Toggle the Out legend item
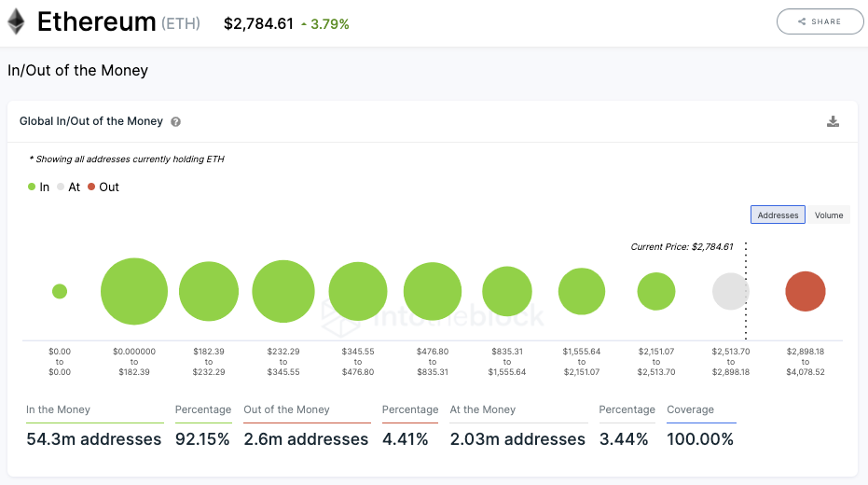 (x=103, y=187)
